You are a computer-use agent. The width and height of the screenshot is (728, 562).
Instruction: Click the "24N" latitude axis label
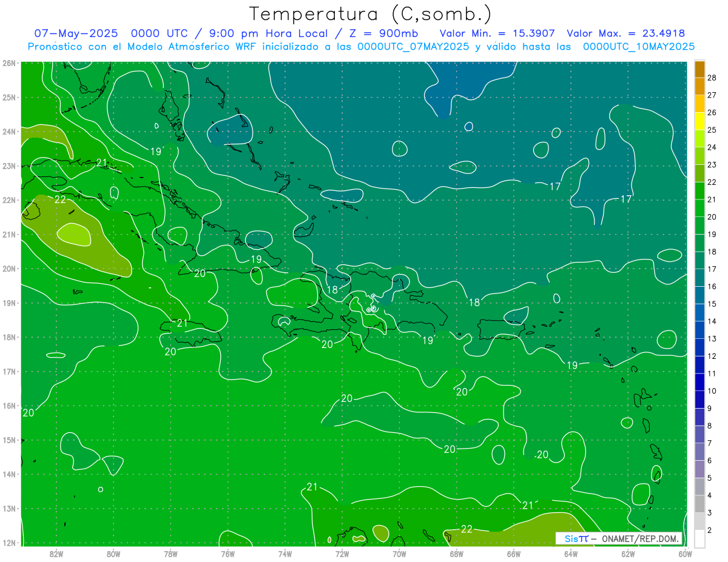pyautogui.click(x=9, y=132)
